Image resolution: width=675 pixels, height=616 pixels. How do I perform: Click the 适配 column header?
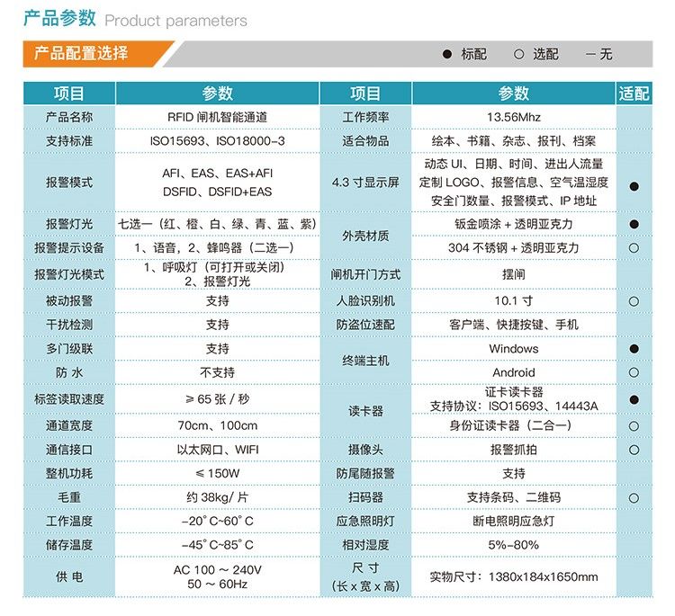click(x=634, y=94)
